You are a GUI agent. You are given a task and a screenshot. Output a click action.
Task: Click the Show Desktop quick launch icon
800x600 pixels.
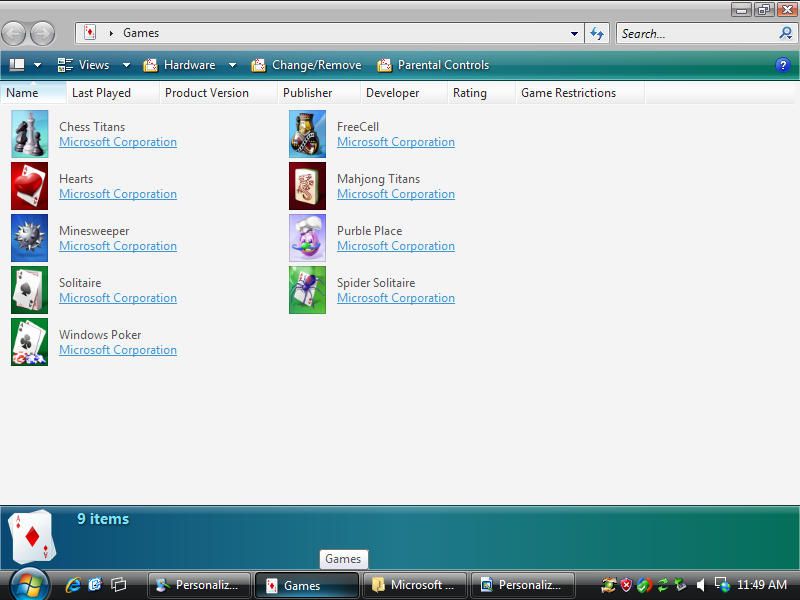tap(95, 585)
